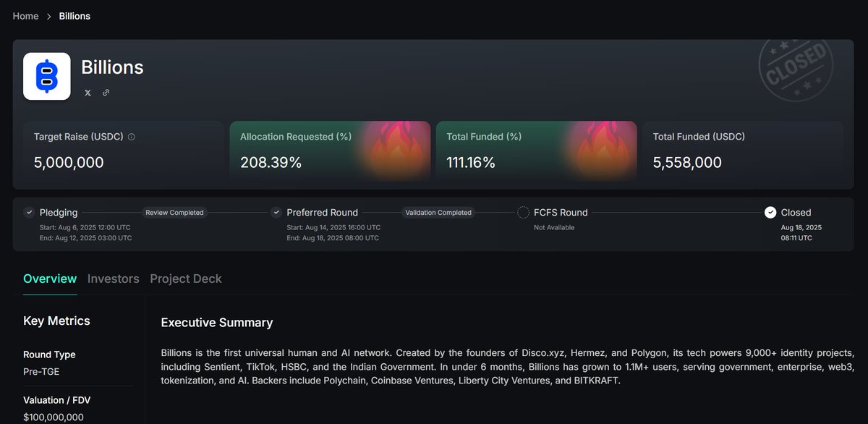
Task: Click the Target Raise info icon
Action: pyautogui.click(x=131, y=136)
